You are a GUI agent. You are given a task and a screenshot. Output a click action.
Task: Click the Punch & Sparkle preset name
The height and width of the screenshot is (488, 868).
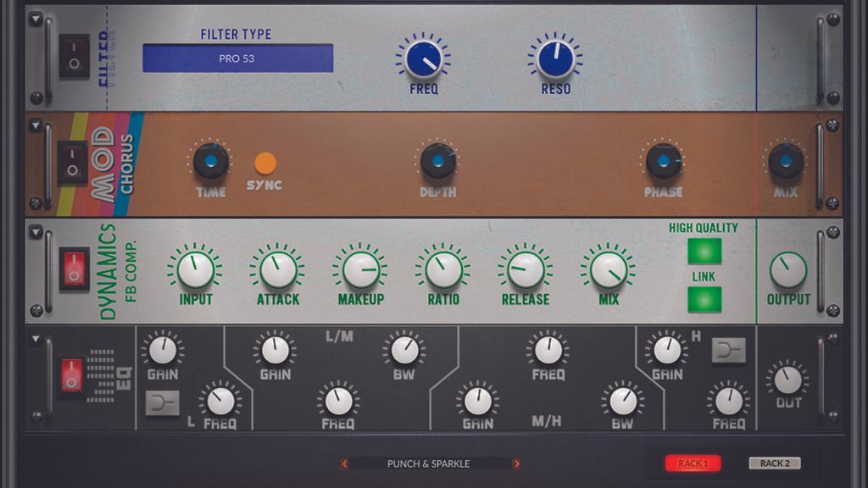pos(428,463)
